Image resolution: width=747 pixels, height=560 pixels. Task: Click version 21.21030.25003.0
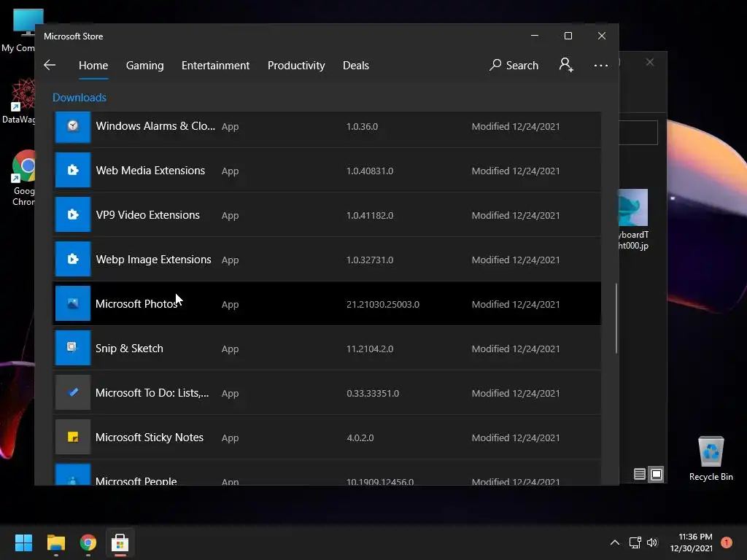(x=383, y=304)
